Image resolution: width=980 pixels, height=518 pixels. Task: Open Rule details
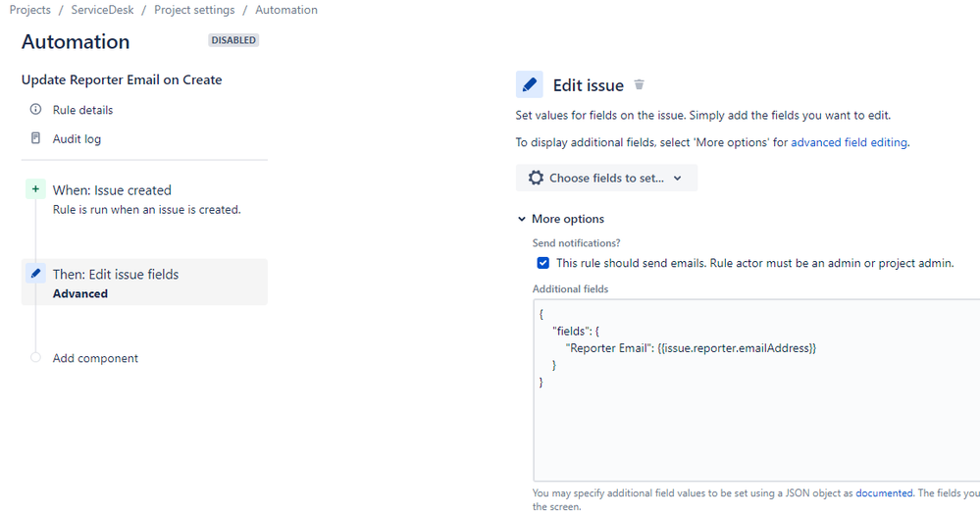[x=82, y=110]
